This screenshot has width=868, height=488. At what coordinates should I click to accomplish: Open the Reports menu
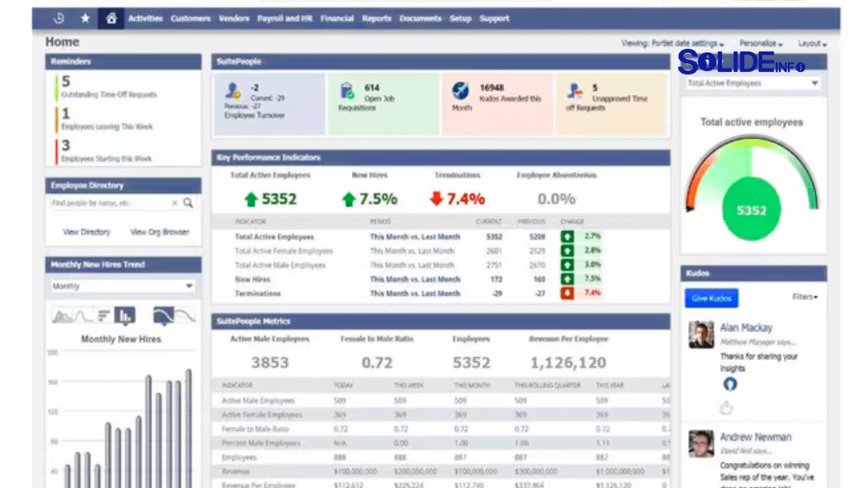point(376,18)
